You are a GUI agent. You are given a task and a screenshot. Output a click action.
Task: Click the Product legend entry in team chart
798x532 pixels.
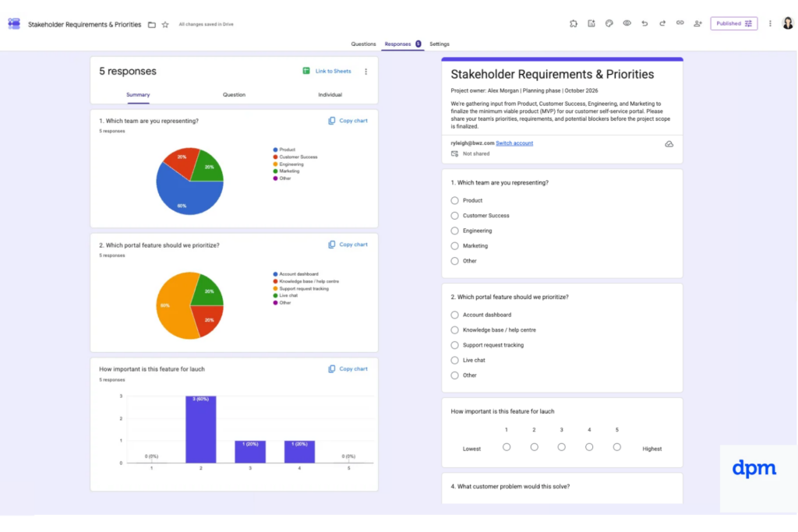pyautogui.click(x=284, y=150)
